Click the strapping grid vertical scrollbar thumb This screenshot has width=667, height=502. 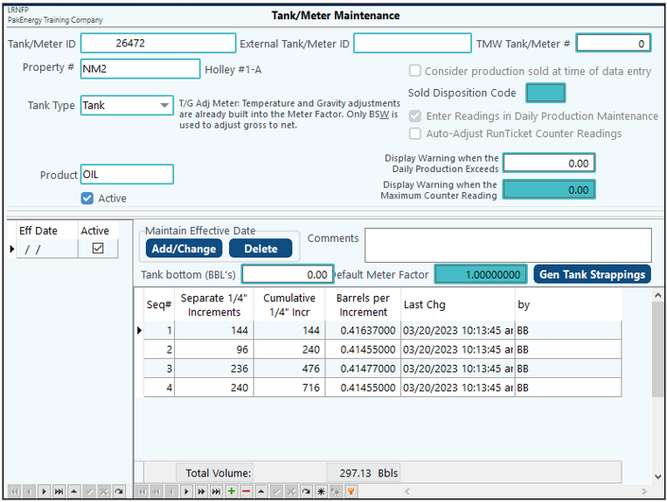point(658,349)
